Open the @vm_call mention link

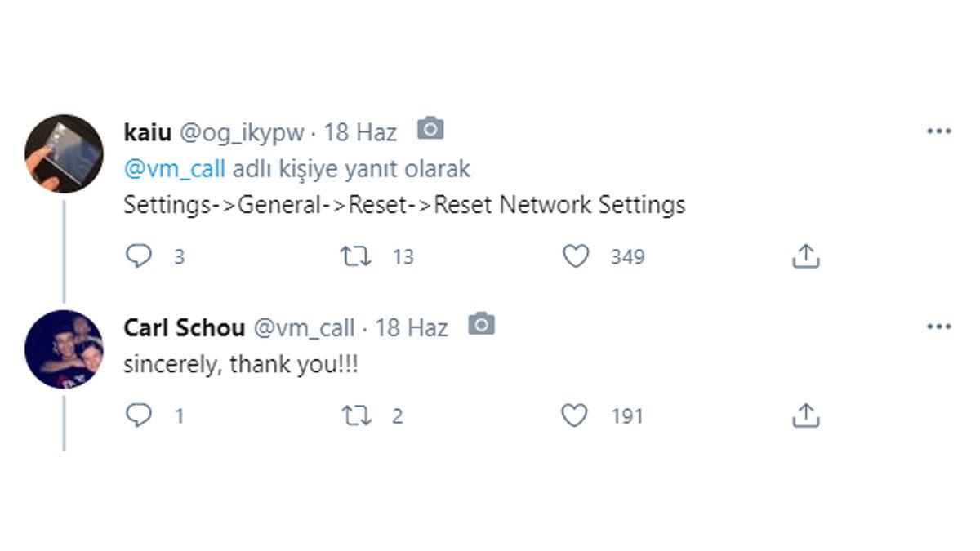point(176,168)
